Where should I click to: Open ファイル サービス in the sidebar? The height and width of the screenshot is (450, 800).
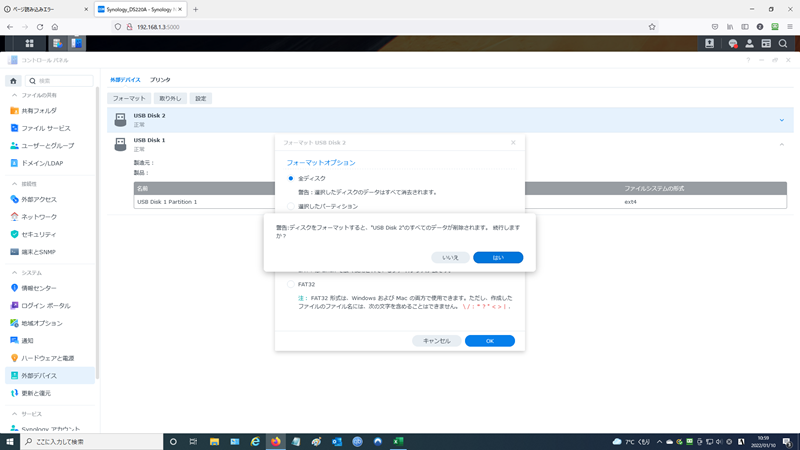tap(50, 128)
